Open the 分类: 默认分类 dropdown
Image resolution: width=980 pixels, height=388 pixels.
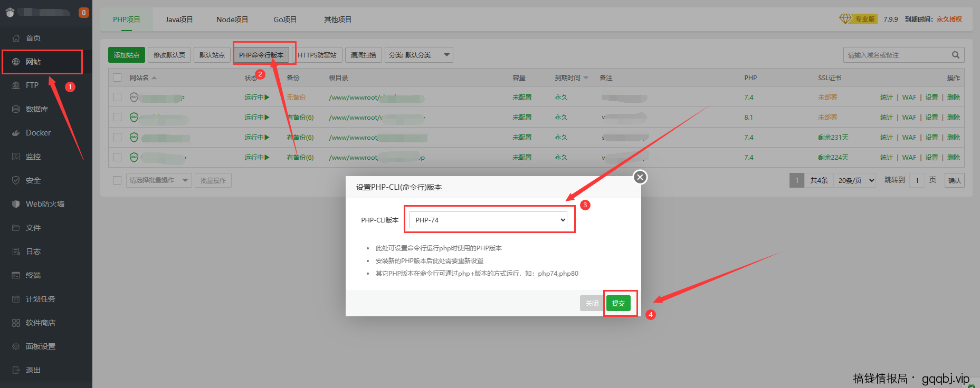(419, 55)
